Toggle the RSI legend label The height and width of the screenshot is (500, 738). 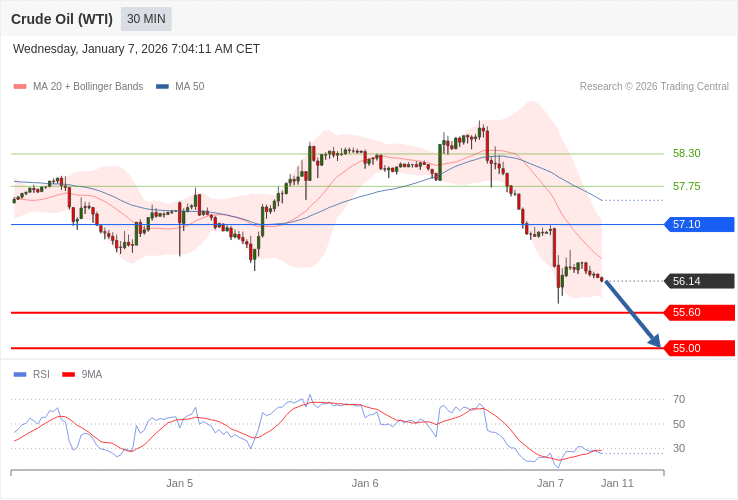tap(41, 375)
